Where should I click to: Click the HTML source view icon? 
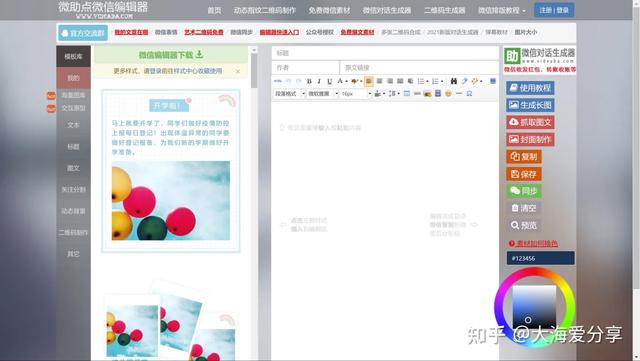tap(278, 81)
